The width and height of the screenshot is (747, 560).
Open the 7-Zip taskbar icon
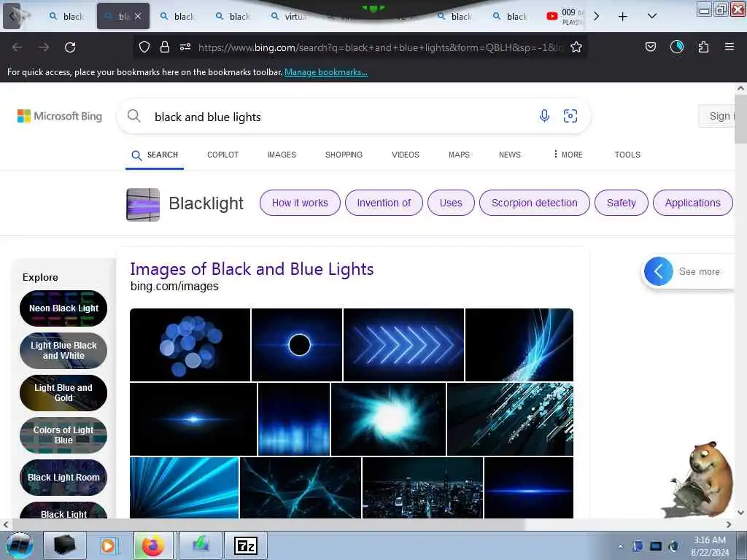pos(245,545)
